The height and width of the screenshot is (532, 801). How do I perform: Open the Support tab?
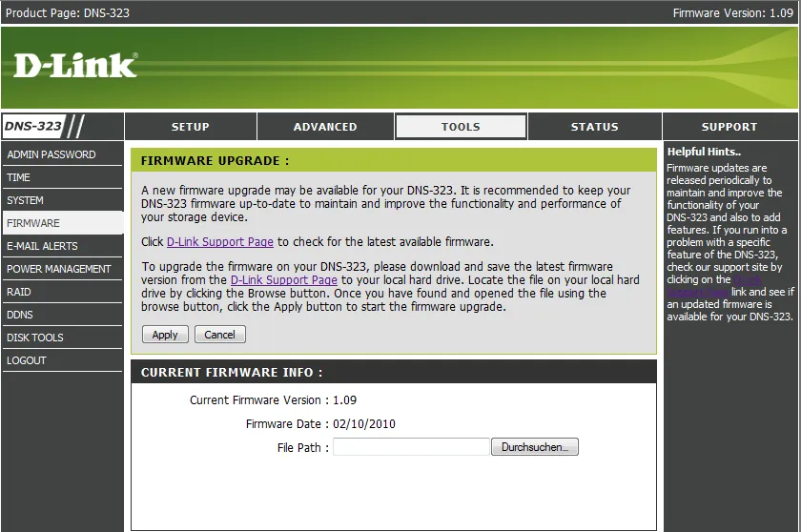729,127
